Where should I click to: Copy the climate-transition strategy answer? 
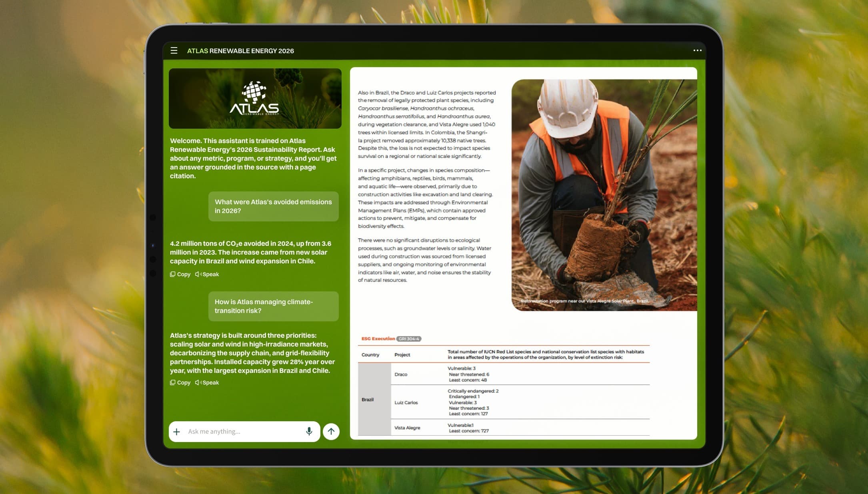180,382
